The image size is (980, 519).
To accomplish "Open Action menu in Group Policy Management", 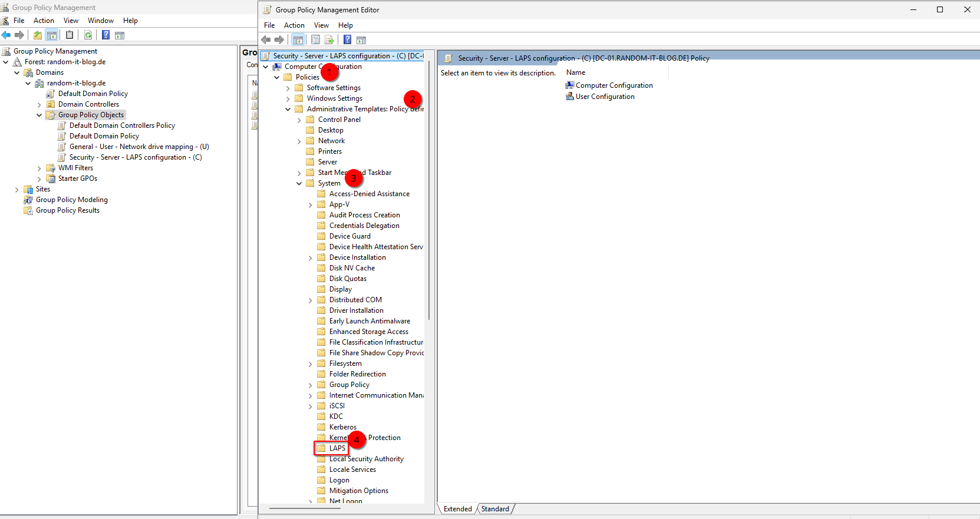I will point(44,21).
